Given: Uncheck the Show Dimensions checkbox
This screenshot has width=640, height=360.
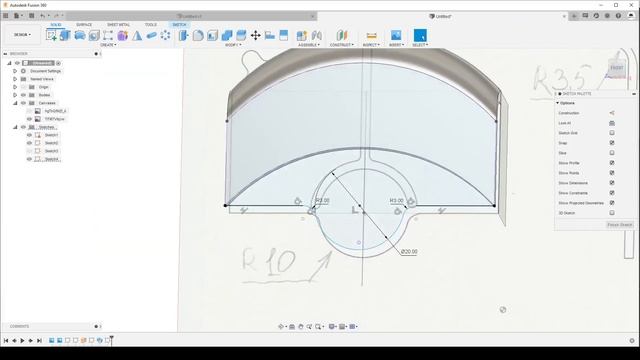Looking at the screenshot, I should pyautogui.click(x=612, y=183).
